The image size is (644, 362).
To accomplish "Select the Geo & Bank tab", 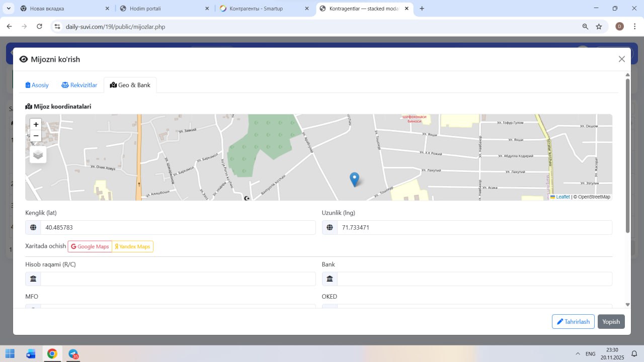I will [130, 85].
